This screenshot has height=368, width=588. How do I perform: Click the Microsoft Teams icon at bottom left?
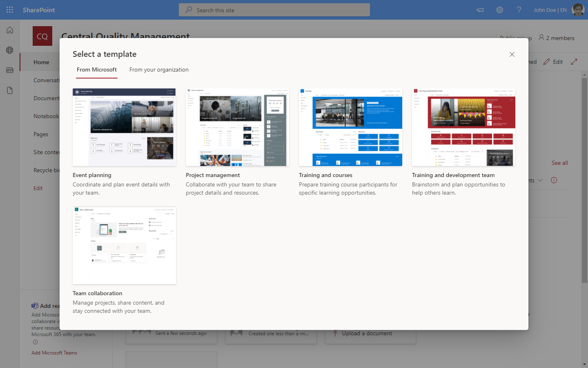point(34,305)
